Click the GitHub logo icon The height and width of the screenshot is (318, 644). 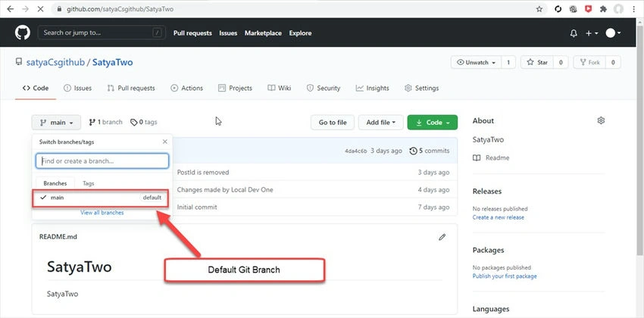click(23, 33)
